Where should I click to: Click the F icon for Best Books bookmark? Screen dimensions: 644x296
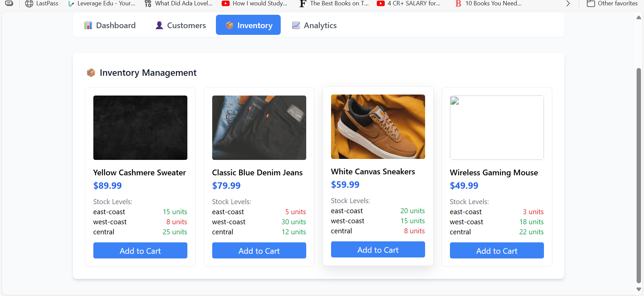click(303, 4)
